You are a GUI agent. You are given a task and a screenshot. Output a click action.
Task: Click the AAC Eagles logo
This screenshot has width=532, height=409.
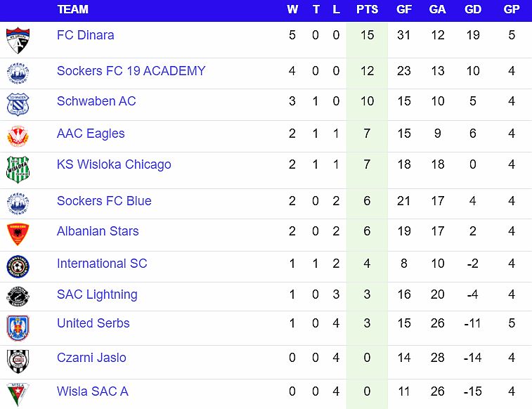(17, 136)
